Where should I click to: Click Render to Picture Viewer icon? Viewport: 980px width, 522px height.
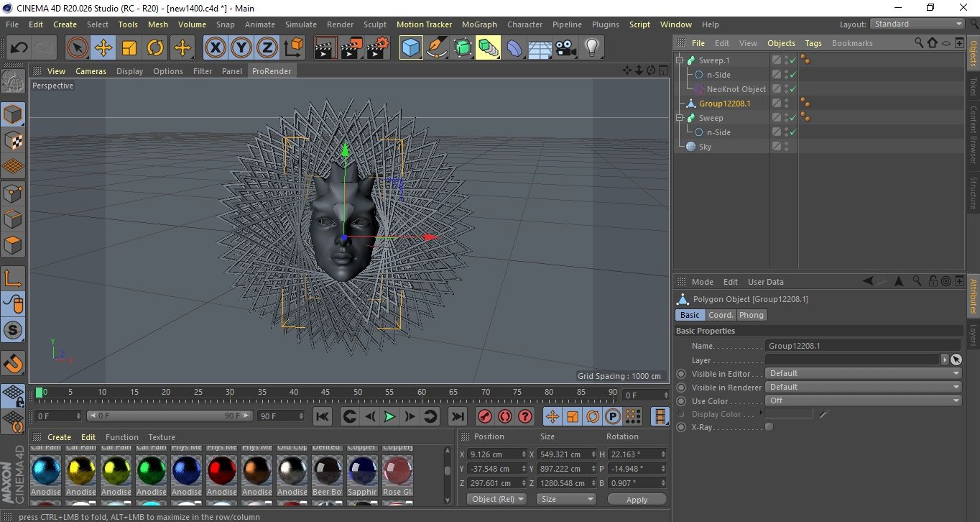(352, 48)
